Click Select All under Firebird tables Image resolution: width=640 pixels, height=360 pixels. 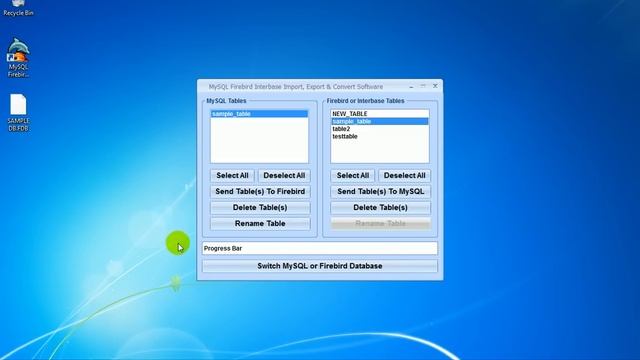pyautogui.click(x=353, y=176)
